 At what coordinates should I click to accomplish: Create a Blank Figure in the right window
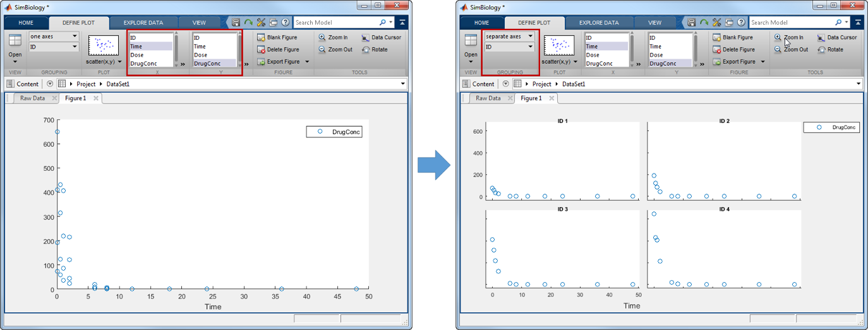click(x=733, y=37)
